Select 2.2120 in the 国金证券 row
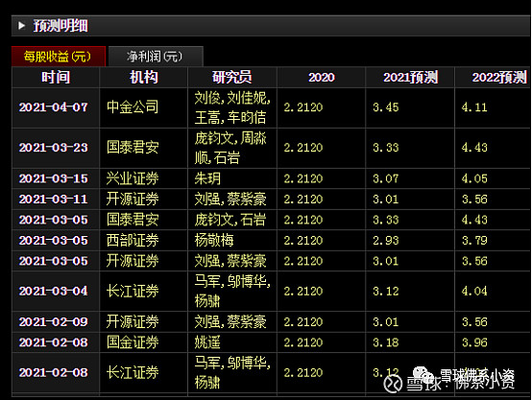Image resolution: width=532 pixels, height=400 pixels. point(303,342)
